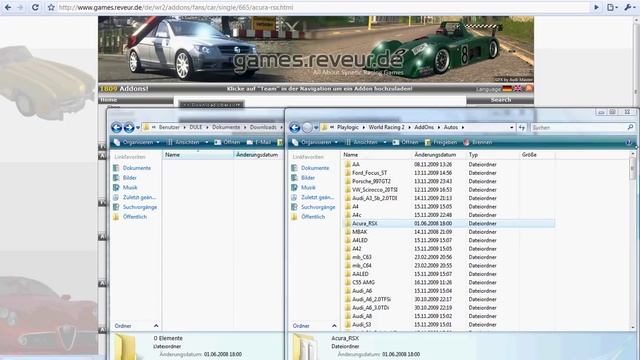Click E-Mail in Downloads window toolbar
Viewport: 640px width, 360px height.
(259, 142)
